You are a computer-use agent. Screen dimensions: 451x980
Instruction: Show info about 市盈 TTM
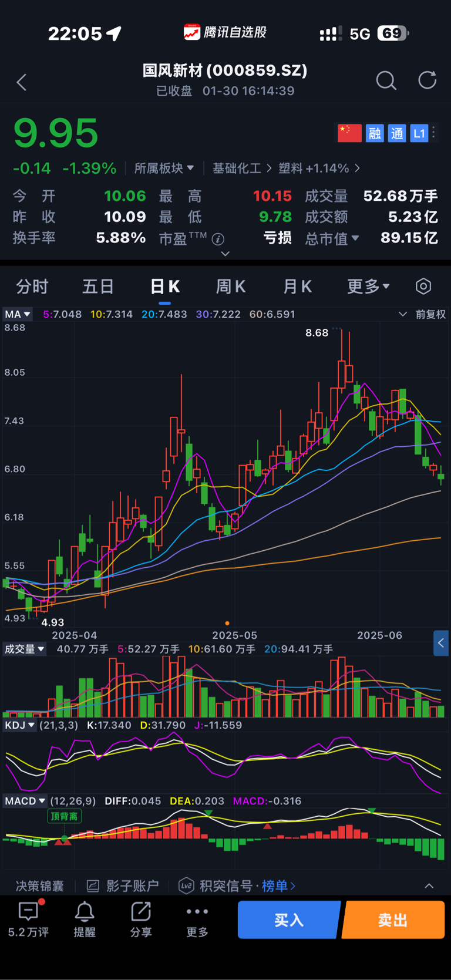[218, 239]
